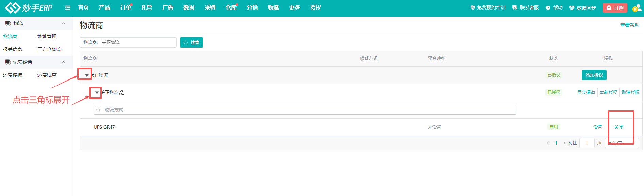Click the 联系方式 column header

tap(369, 58)
